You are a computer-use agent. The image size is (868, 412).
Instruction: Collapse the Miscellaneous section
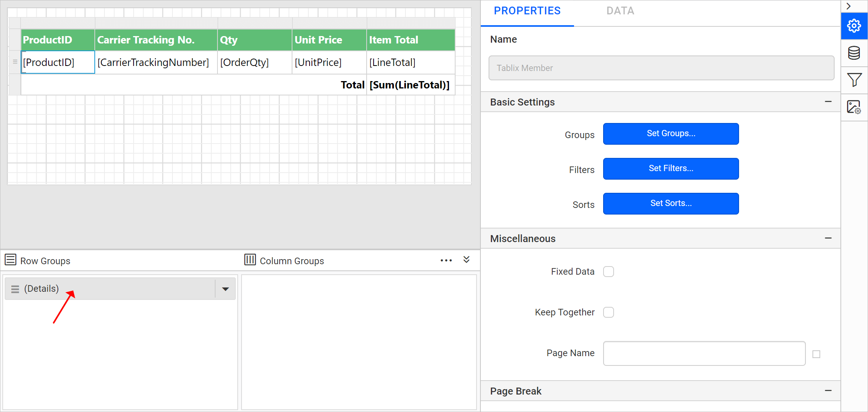tap(828, 238)
